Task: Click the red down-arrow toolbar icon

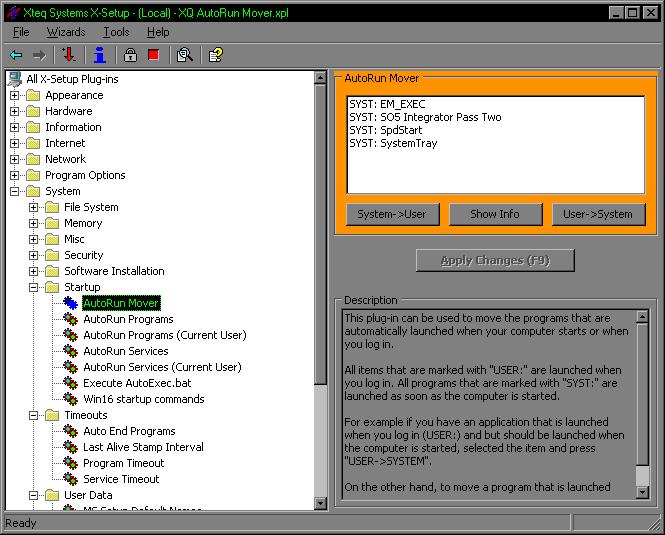Action: pos(69,55)
